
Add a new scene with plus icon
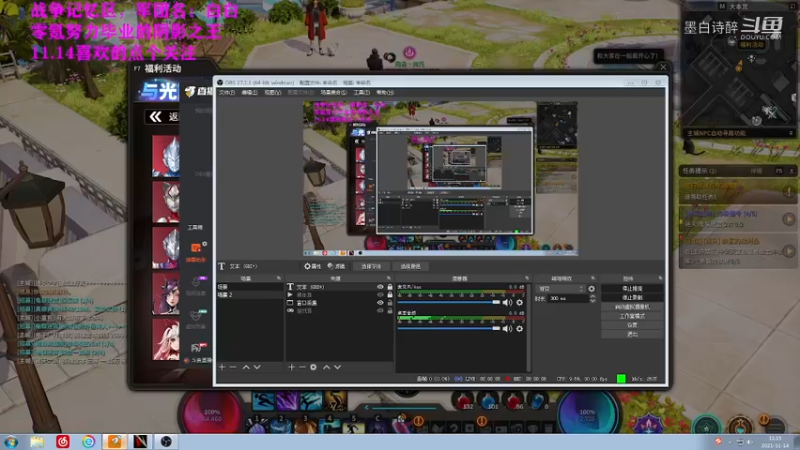(x=222, y=367)
